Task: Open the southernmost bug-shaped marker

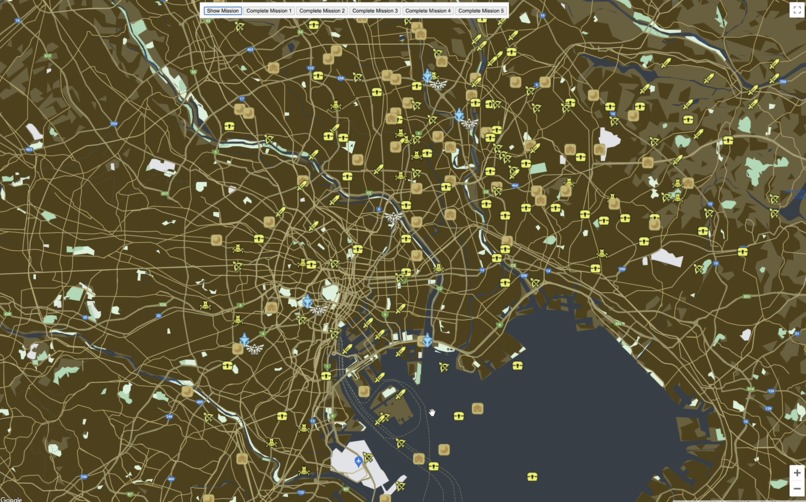Action: (x=304, y=470)
